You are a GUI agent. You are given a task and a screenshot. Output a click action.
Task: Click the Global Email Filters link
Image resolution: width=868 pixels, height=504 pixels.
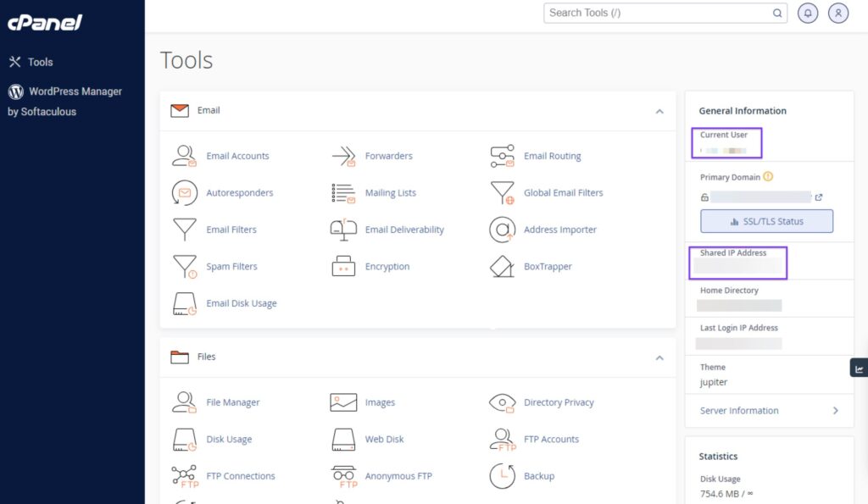click(x=563, y=193)
